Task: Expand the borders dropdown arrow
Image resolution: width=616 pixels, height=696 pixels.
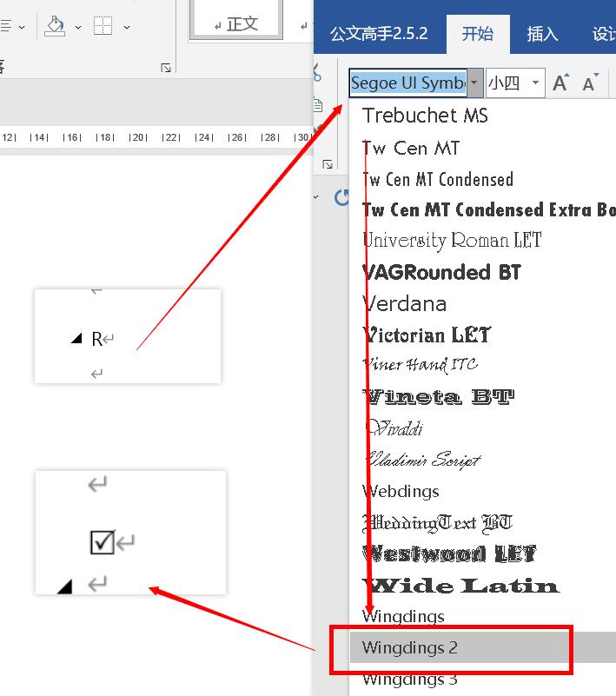Action: [x=127, y=28]
